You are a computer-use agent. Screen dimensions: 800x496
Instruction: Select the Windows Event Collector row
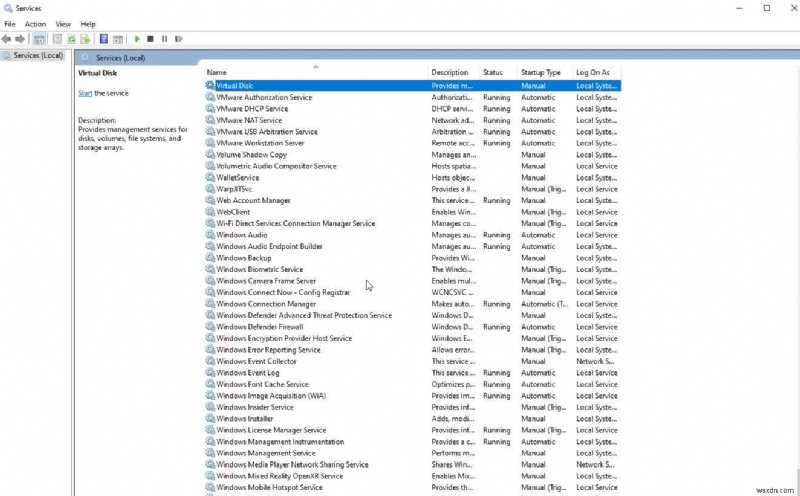tap(413, 361)
